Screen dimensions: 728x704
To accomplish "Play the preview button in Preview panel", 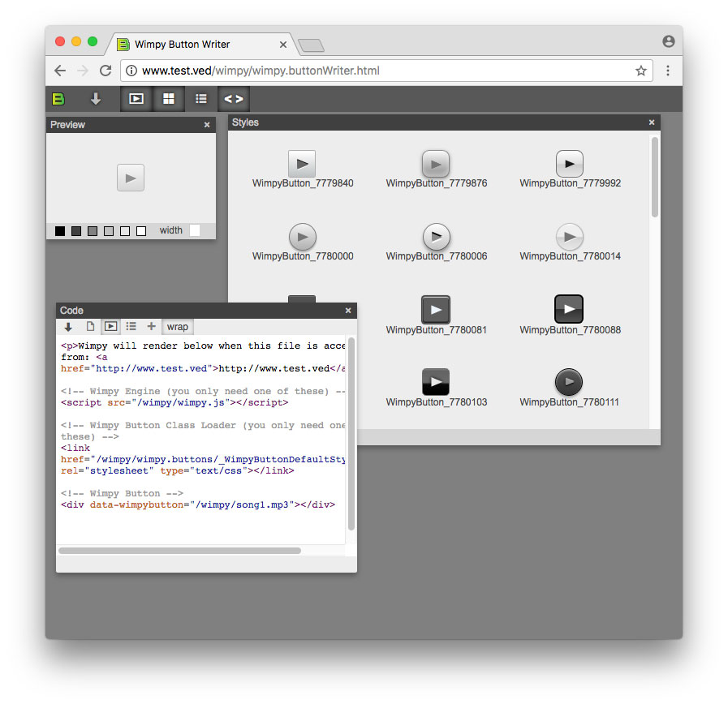I will point(131,178).
